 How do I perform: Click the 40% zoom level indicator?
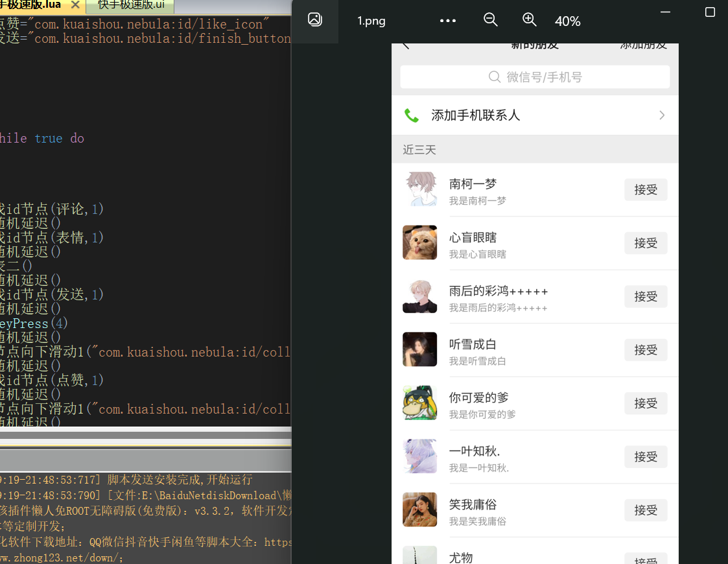click(x=567, y=20)
